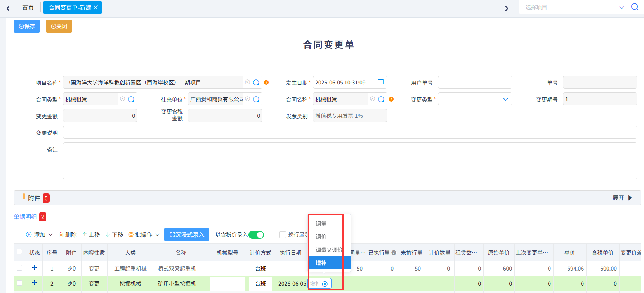Click 删除 in detail toolbar
644x293 pixels.
point(68,235)
